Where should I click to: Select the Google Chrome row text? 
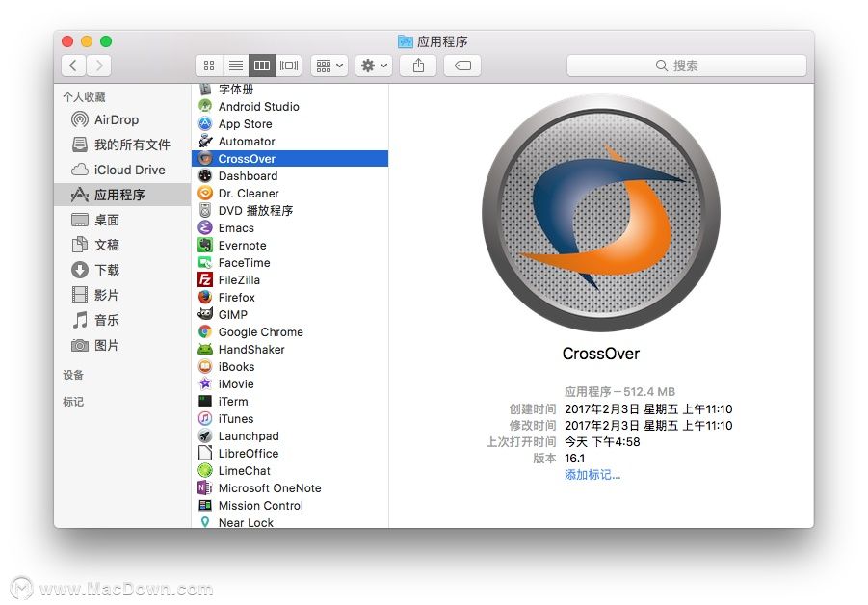pos(261,332)
